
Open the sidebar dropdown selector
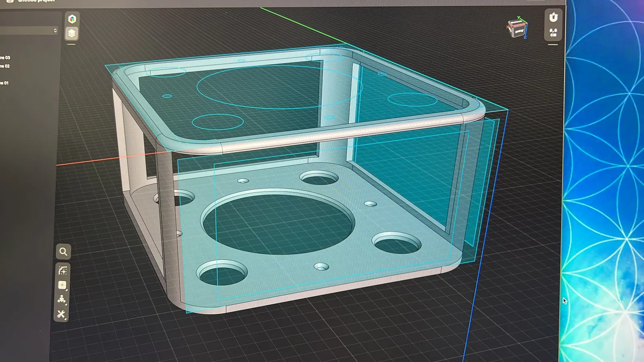pyautogui.click(x=29, y=31)
